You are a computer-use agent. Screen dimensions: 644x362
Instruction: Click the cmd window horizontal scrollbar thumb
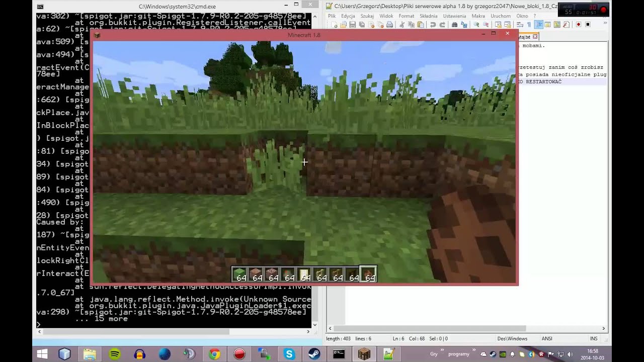[x=136, y=331]
